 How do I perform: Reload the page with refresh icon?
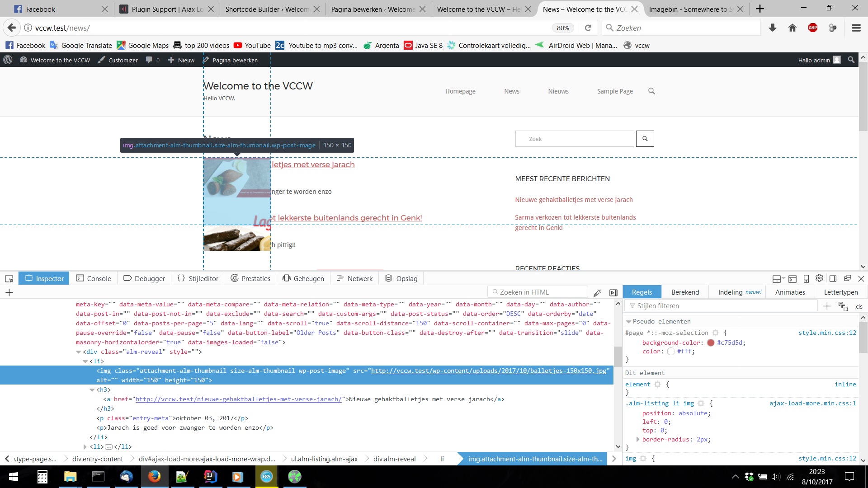(588, 28)
